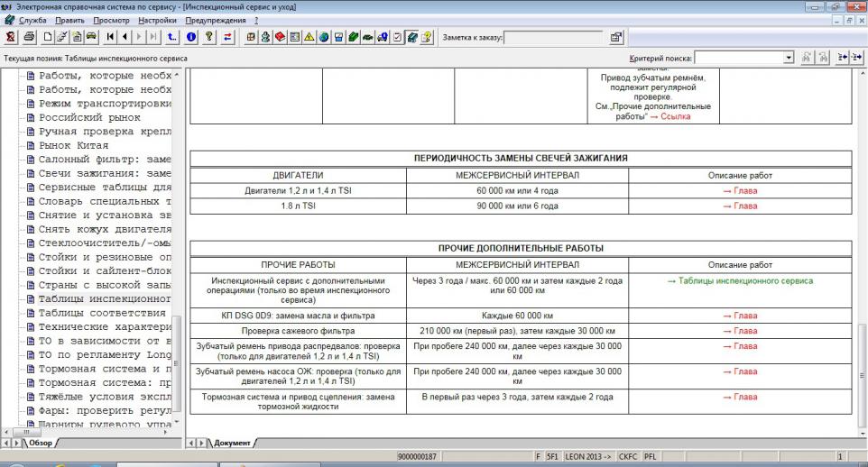Switch to the Обзор tab
868x467 pixels.
click(41, 443)
